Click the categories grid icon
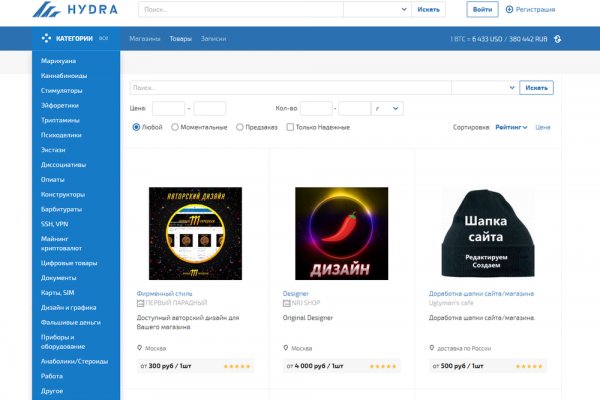Image resolution: width=600 pixels, height=400 pixels. 46,39
